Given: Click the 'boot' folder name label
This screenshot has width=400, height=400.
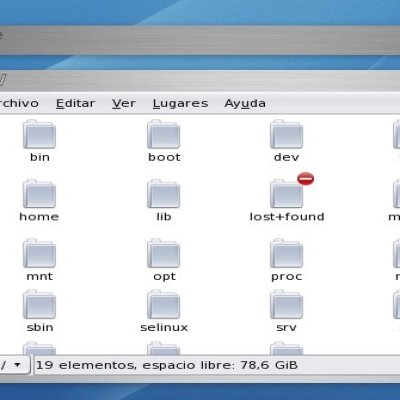Looking at the screenshot, I should click(164, 157).
